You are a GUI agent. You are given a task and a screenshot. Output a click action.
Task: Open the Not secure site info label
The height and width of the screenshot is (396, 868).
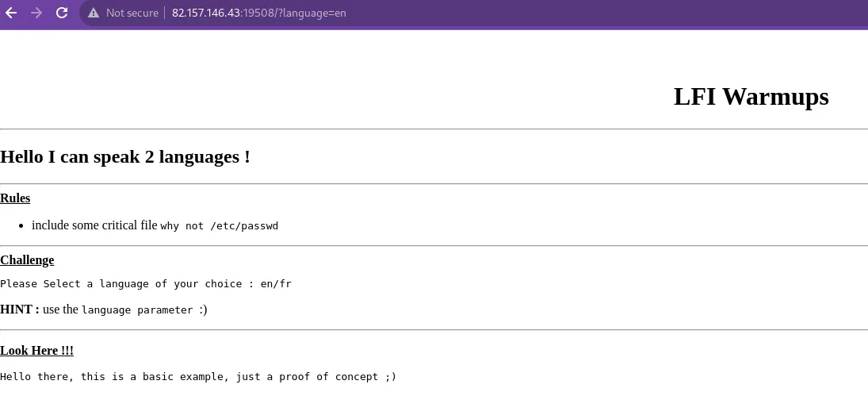tap(132, 13)
